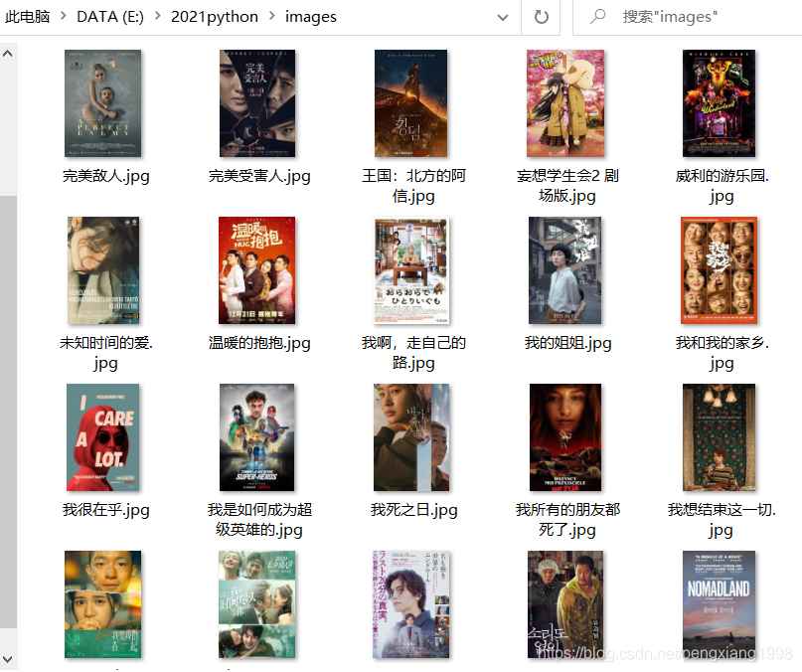Click images breadcrumb segment
Screen dimensions: 802x672
(311, 17)
